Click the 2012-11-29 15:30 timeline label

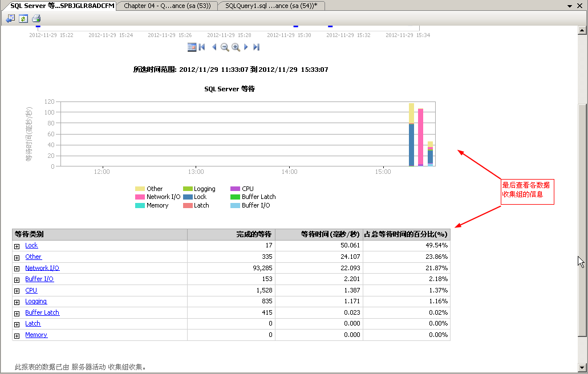pyautogui.click(x=289, y=35)
